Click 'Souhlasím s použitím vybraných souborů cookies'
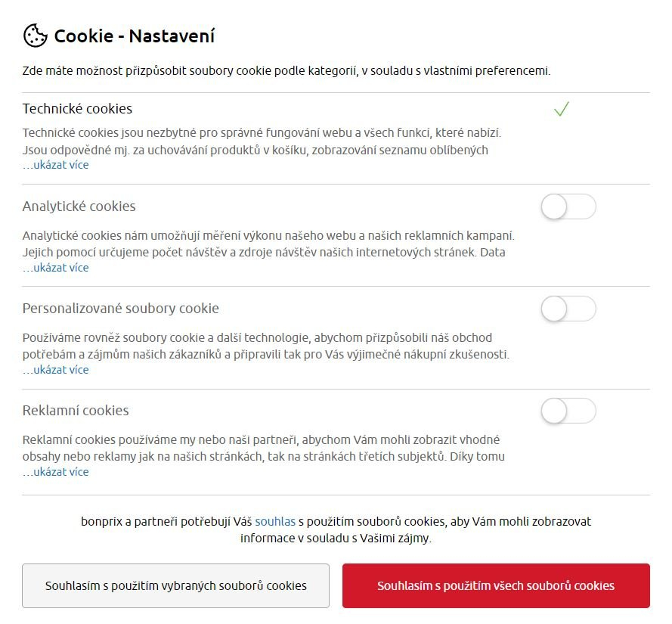This screenshot has width=672, height=624. (x=175, y=586)
